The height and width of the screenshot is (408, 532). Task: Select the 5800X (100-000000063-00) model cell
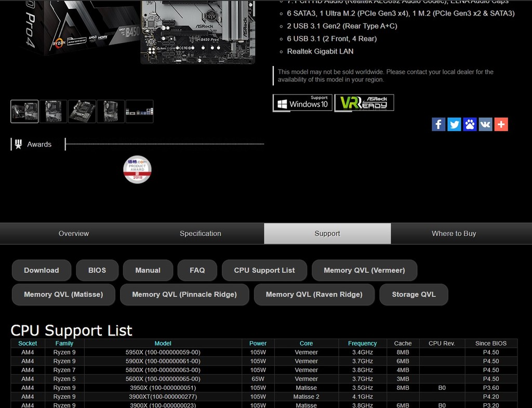click(x=163, y=370)
